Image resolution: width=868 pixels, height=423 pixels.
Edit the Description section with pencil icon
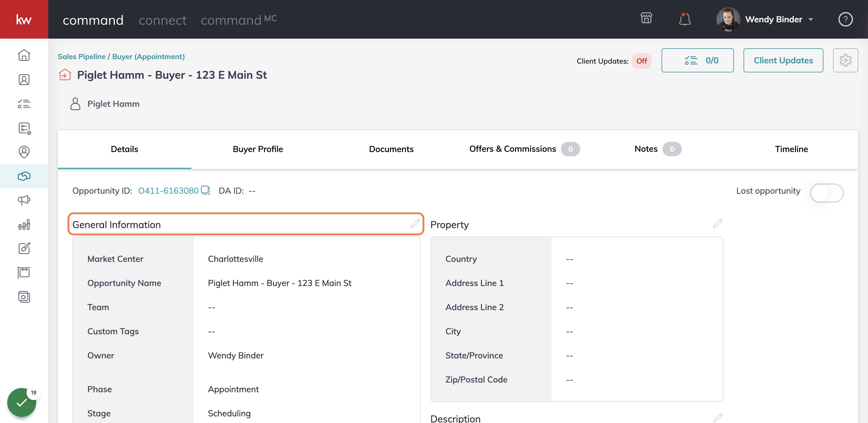point(718,417)
